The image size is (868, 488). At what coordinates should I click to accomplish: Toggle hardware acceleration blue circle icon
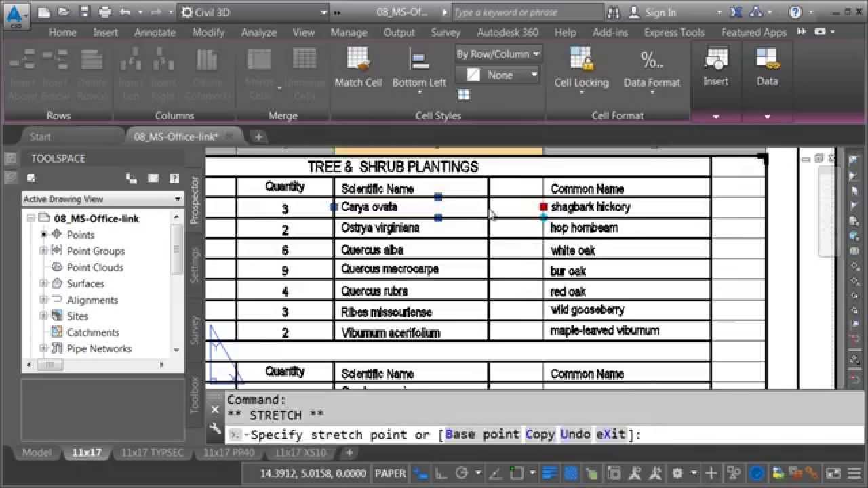tap(757, 473)
